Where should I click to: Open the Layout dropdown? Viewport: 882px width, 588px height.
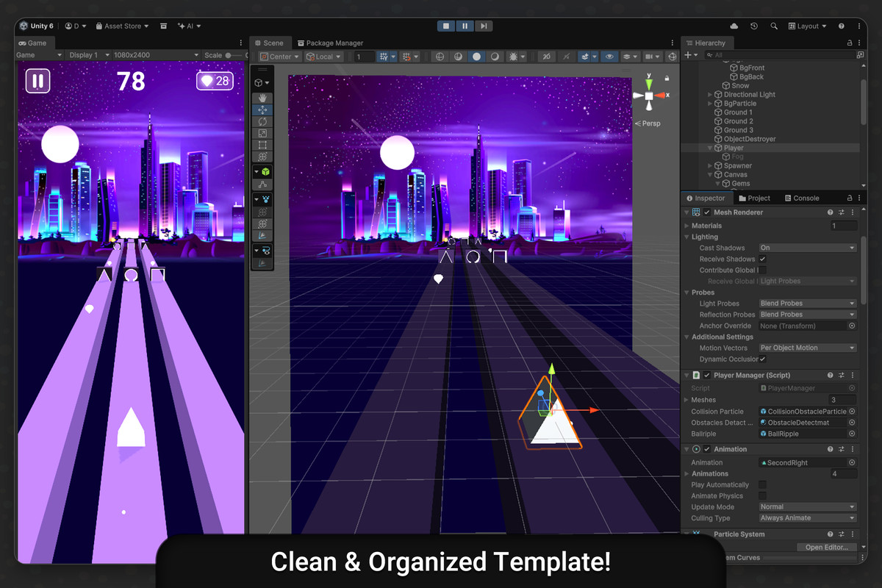[807, 26]
